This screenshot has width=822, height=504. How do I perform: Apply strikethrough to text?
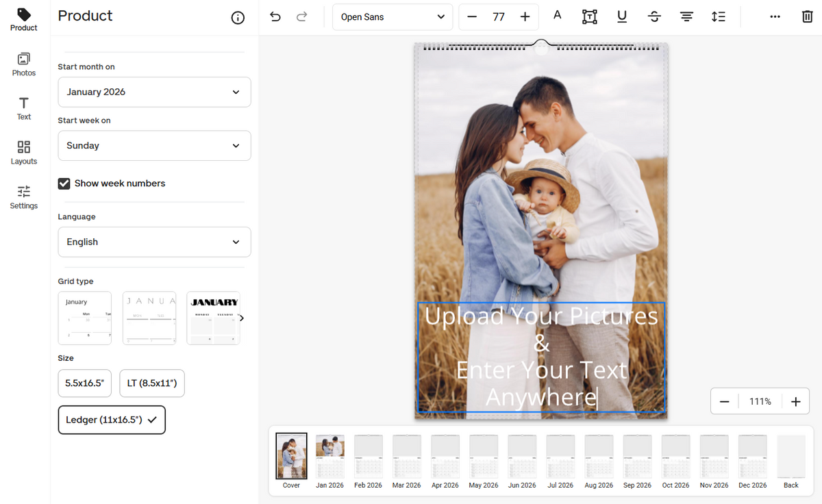[x=654, y=17]
